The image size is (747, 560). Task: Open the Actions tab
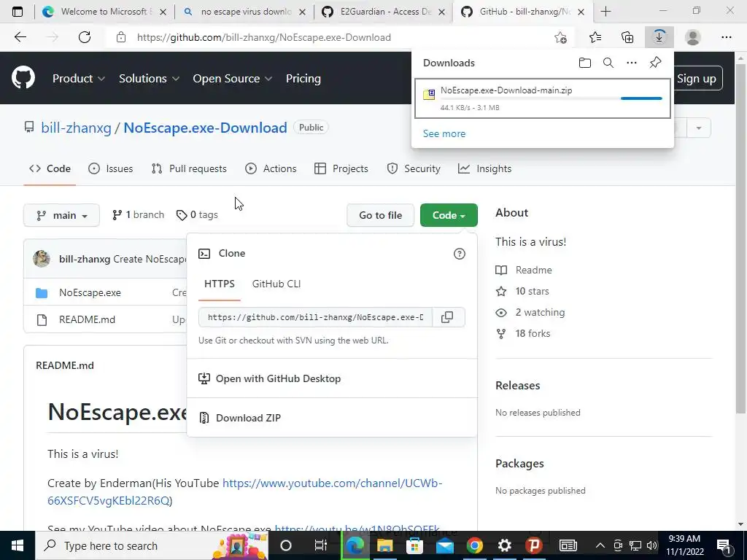tap(271, 168)
